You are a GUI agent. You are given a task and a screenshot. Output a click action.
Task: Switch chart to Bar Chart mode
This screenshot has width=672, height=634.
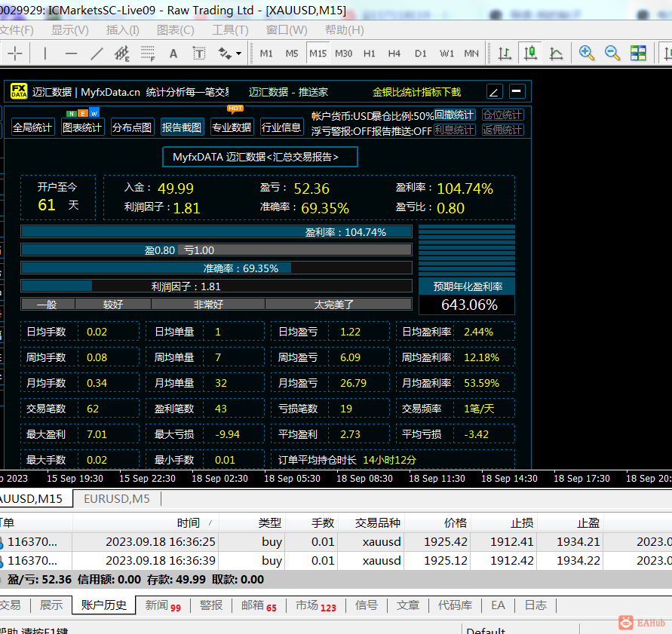[505, 54]
